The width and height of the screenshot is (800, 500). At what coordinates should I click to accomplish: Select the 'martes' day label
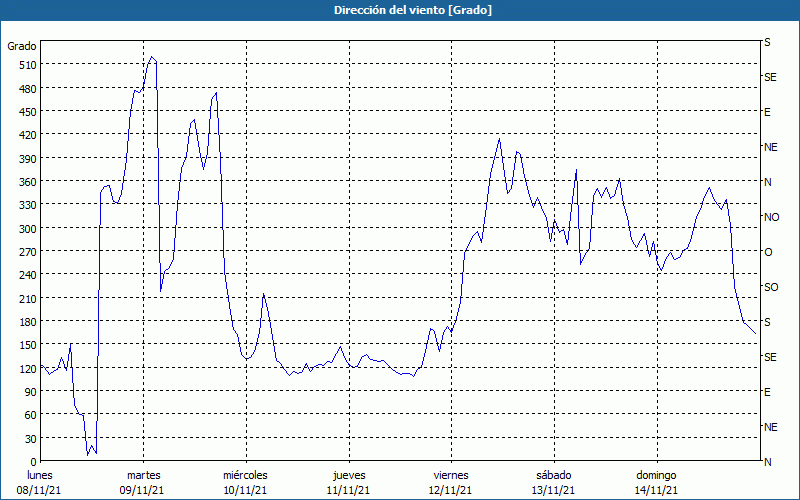144,475
